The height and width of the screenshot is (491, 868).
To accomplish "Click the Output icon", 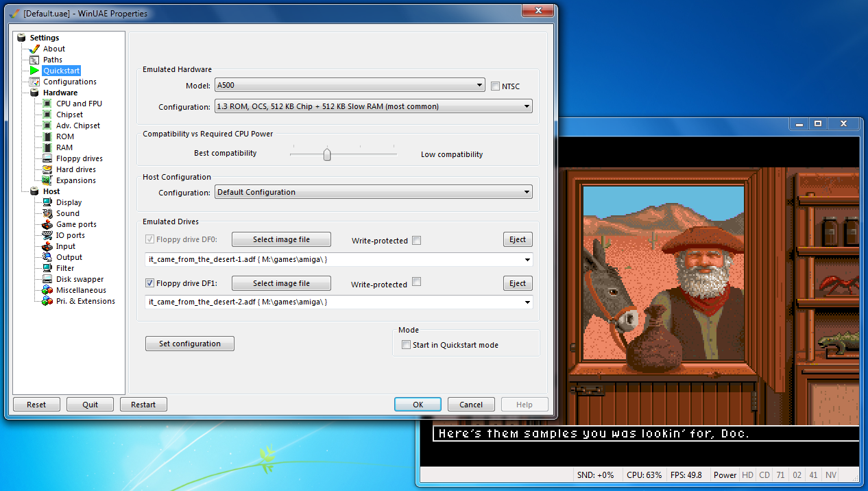I will pyautogui.click(x=47, y=257).
